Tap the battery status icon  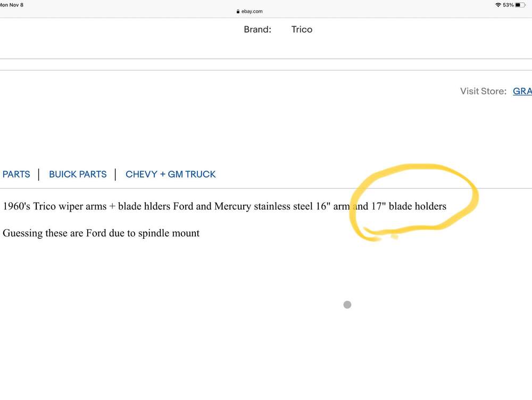click(520, 5)
